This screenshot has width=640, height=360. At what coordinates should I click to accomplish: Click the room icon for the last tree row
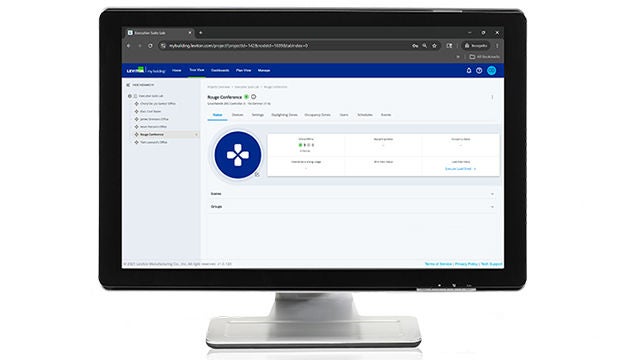(137, 142)
